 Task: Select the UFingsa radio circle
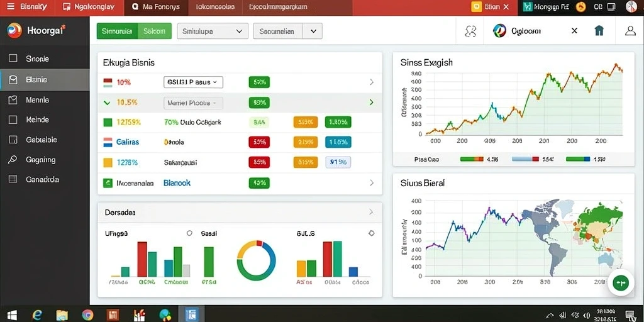[x=189, y=233]
